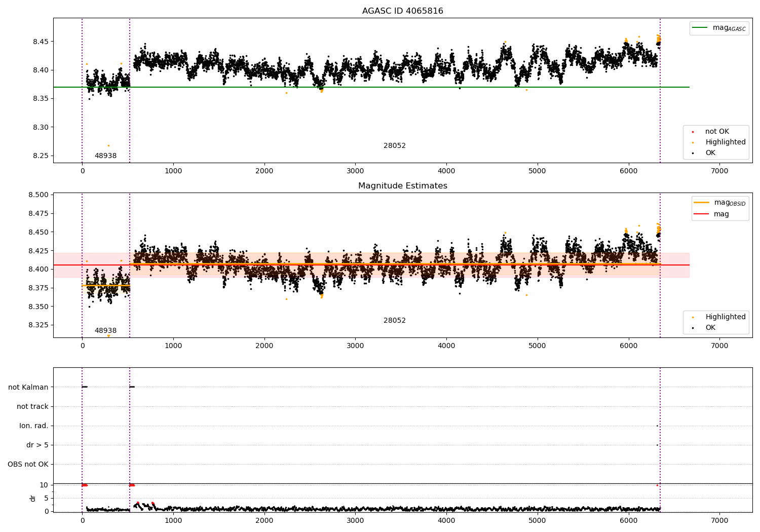Screen dimensions: 760x532
Task: Click the dr axis tick label 5
Action: [x=46, y=498]
